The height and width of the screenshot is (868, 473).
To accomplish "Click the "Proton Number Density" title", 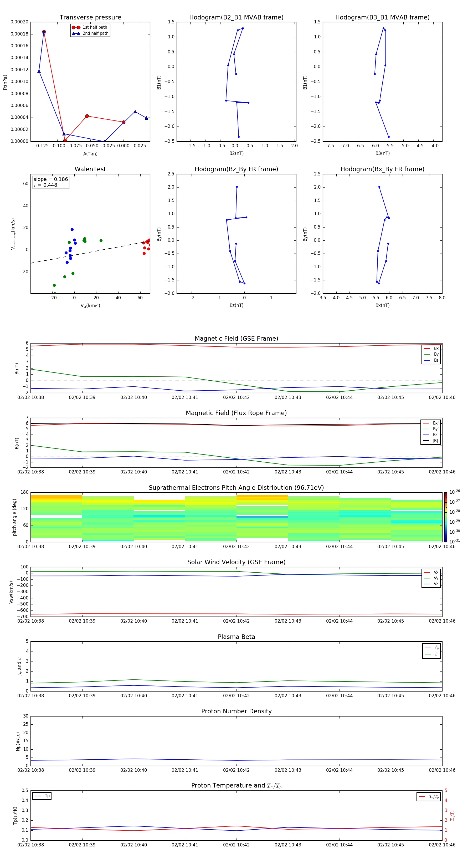I will 236,711.
